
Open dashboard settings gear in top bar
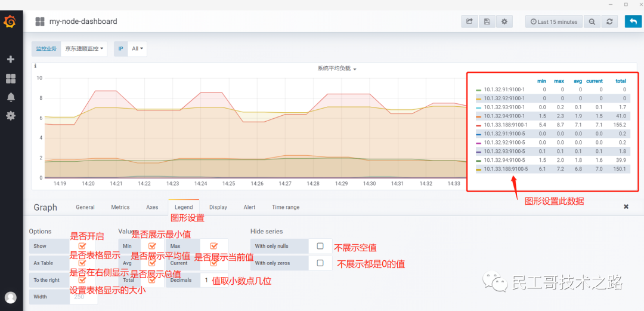pyautogui.click(x=504, y=21)
